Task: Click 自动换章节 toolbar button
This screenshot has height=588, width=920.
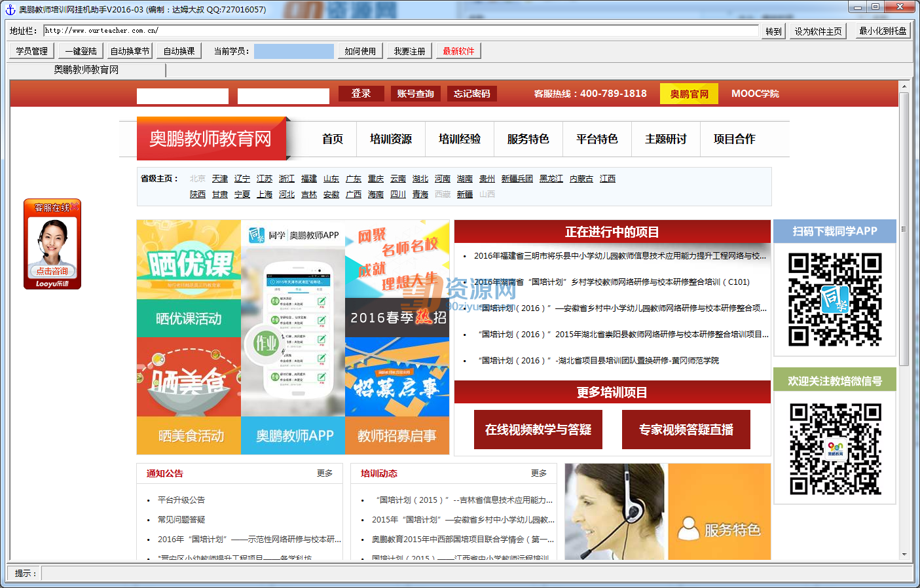Action: tap(130, 50)
